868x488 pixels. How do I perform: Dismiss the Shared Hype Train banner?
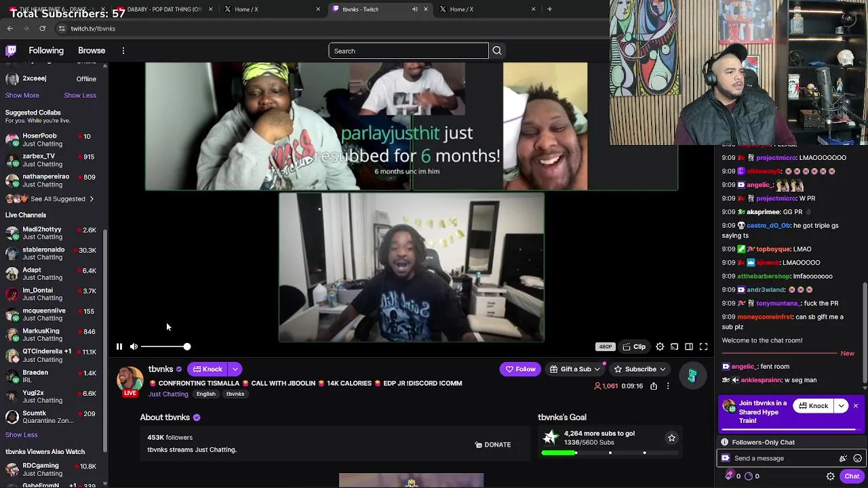coord(856,406)
